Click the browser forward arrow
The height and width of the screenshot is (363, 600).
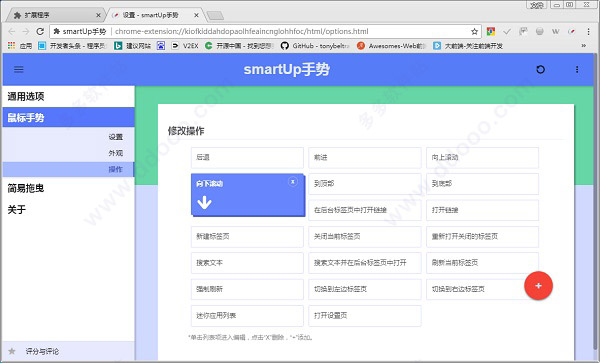tap(26, 31)
